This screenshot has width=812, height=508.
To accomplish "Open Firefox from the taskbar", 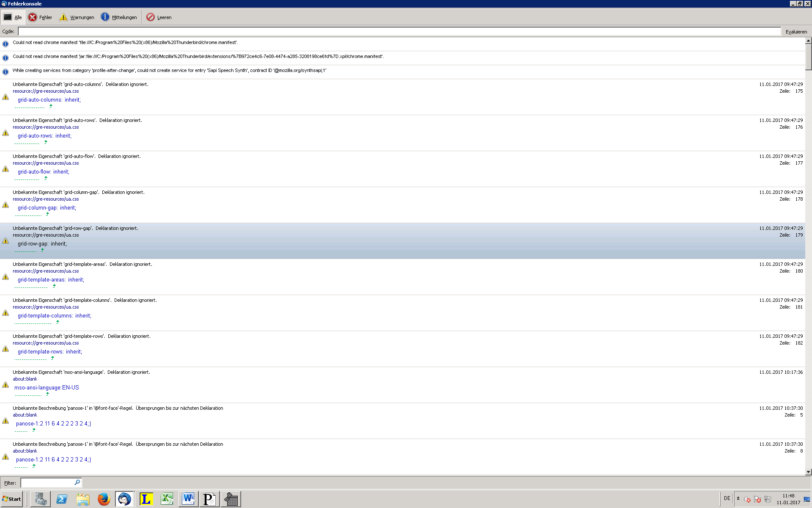I will pos(104,499).
